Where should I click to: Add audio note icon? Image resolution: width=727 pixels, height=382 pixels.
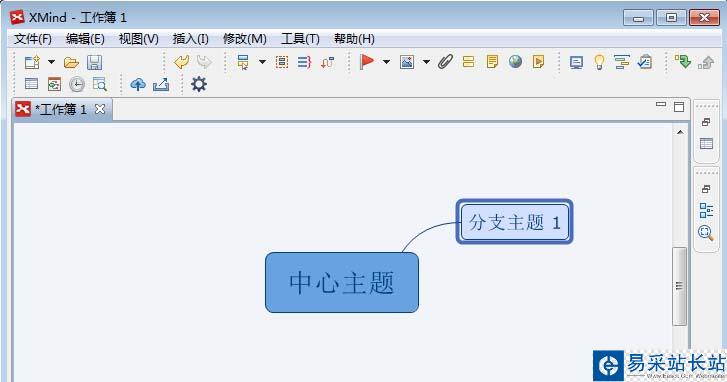(x=538, y=62)
